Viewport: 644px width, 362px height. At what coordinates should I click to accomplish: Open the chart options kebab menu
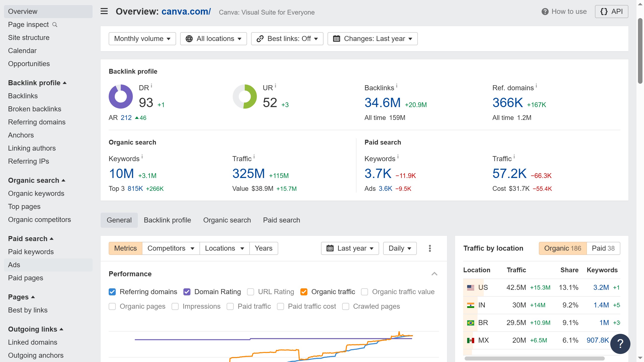coord(430,248)
